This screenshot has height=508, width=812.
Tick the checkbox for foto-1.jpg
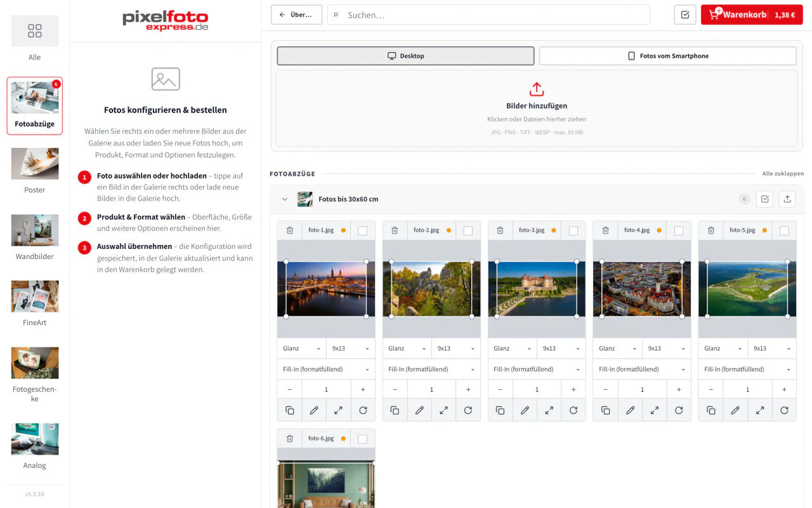point(362,231)
